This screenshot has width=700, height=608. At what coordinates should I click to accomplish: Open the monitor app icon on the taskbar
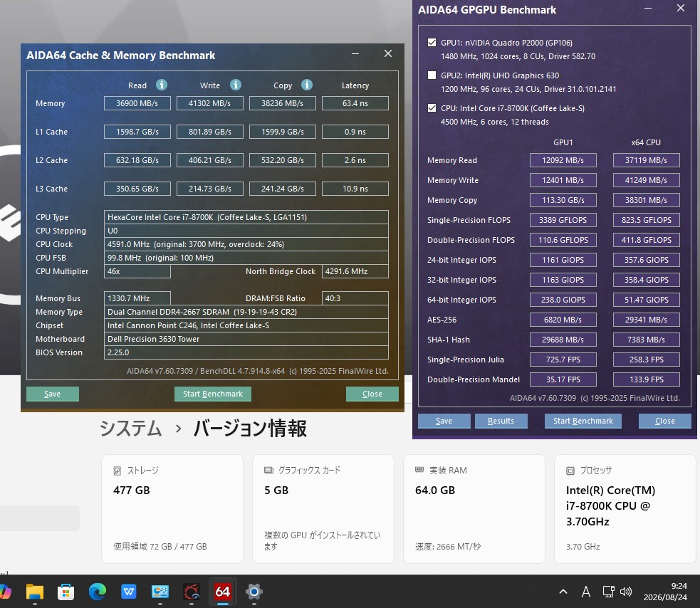coord(160,592)
